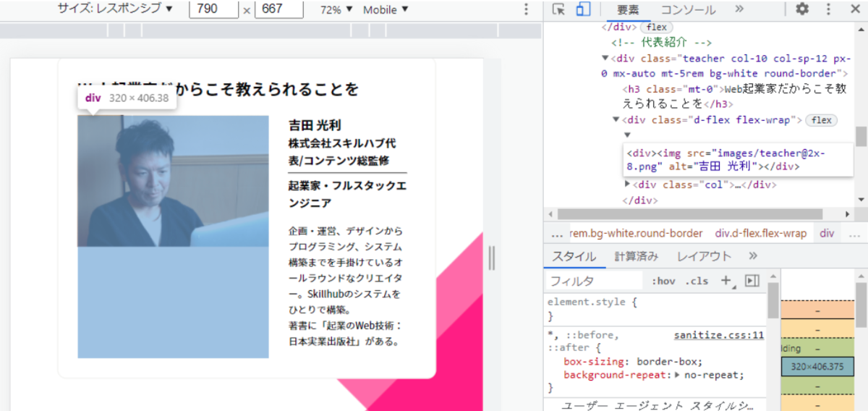
Task: Activate the inspect element picker icon
Action: (558, 9)
